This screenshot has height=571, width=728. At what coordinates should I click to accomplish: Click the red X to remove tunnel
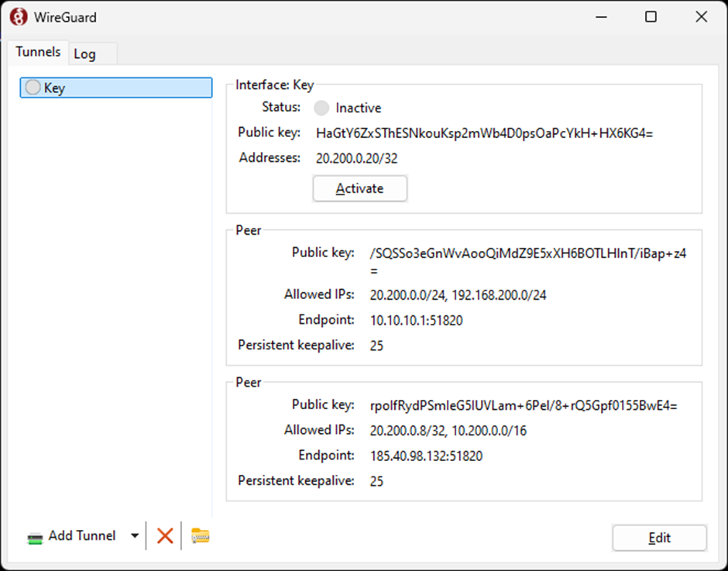pos(164,535)
